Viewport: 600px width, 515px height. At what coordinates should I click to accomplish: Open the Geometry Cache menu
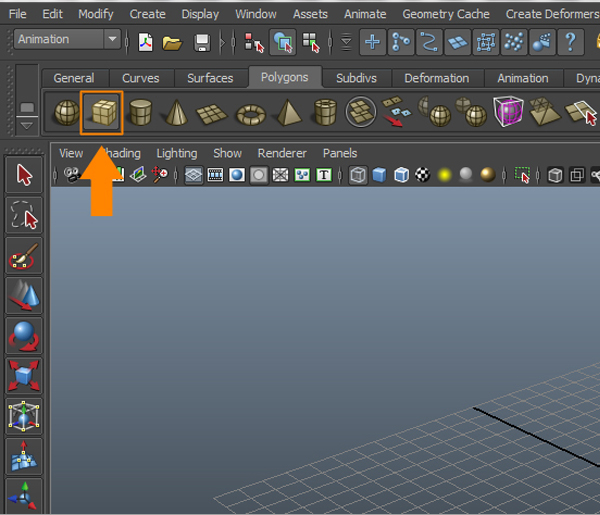[446, 14]
